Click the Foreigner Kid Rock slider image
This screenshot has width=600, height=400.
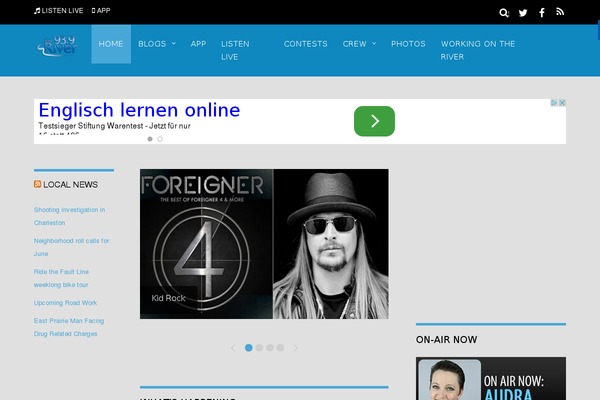264,244
